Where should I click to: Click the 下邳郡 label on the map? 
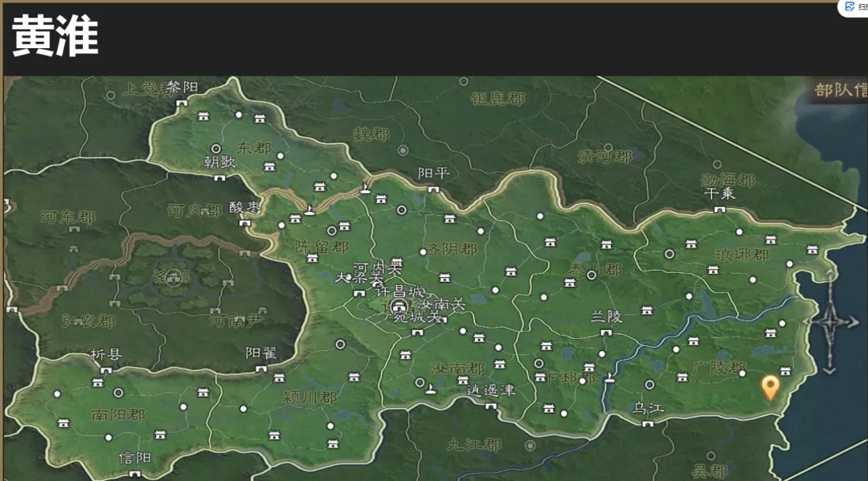[571, 378]
